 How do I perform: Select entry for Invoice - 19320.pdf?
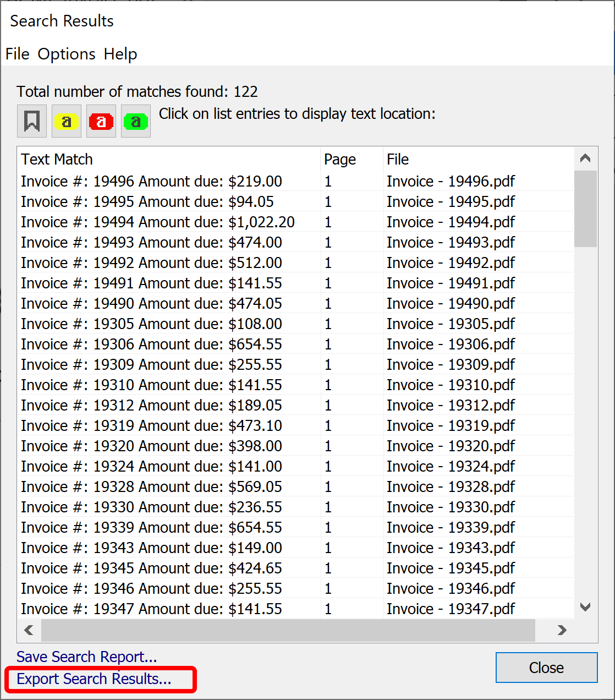pos(451,446)
